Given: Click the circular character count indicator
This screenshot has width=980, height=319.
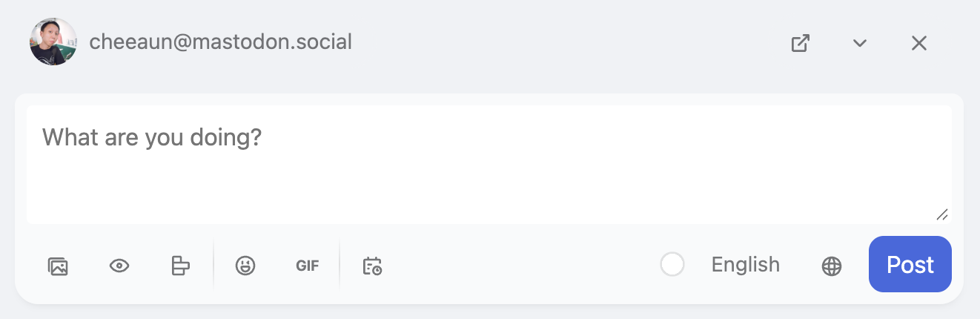Looking at the screenshot, I should click(672, 264).
